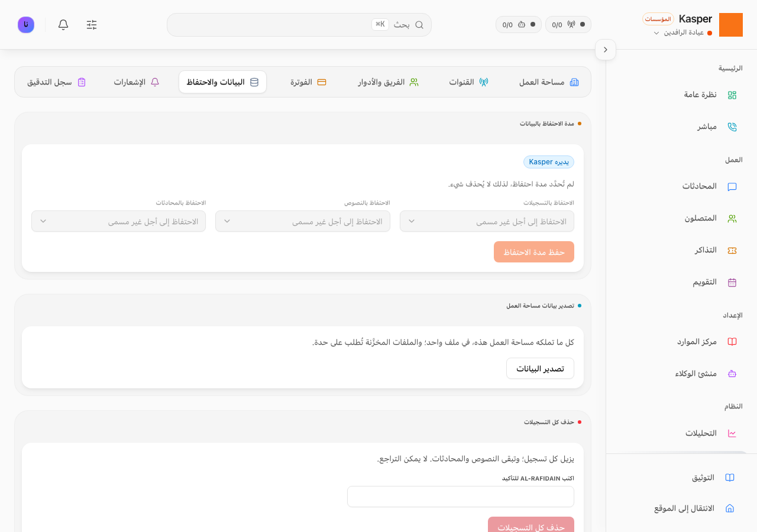Open الاحتفاظ بالتسجيلات retention dropdown
The width and height of the screenshot is (757, 532).
(x=487, y=221)
